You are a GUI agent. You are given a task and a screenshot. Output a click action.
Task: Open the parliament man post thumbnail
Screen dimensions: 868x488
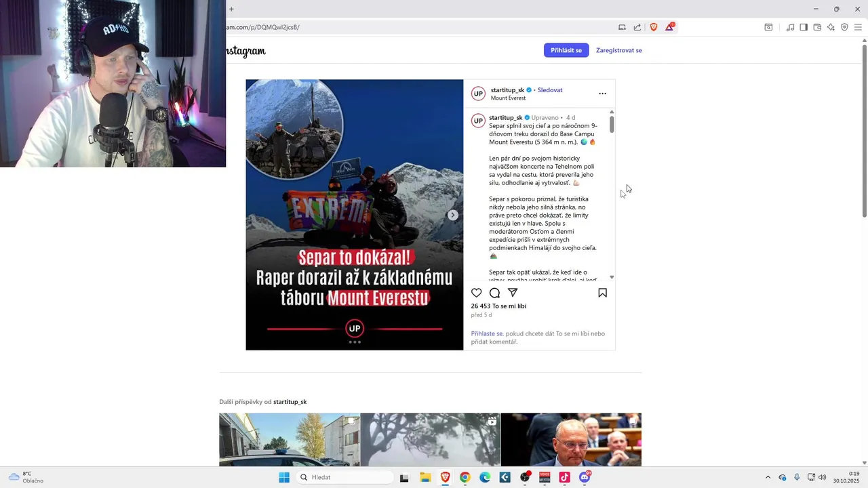coord(571,440)
